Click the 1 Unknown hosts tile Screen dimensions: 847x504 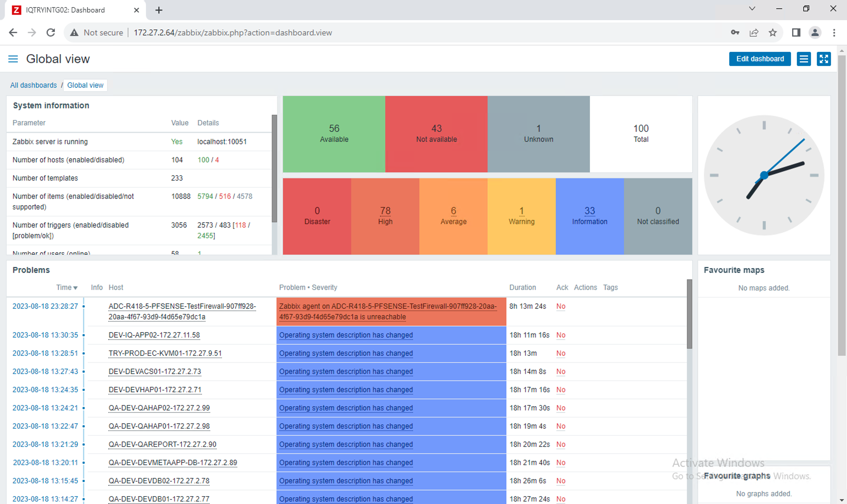pyautogui.click(x=538, y=134)
